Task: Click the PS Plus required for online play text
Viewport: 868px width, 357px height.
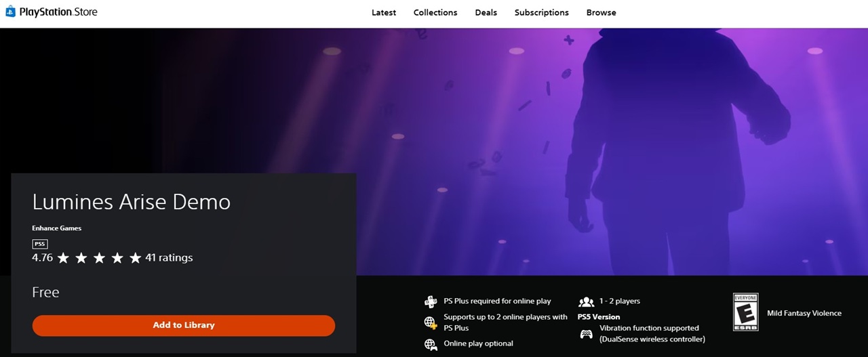Action: pos(497,301)
